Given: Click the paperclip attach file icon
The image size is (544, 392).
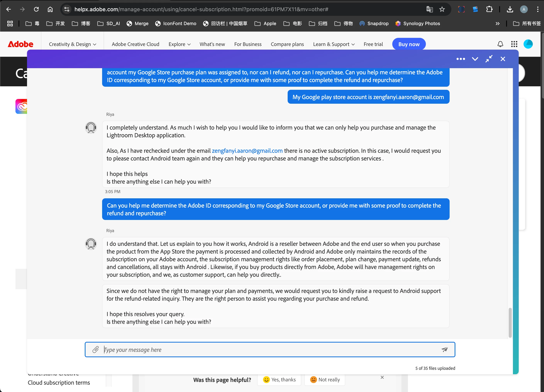Looking at the screenshot, I should click(x=96, y=350).
